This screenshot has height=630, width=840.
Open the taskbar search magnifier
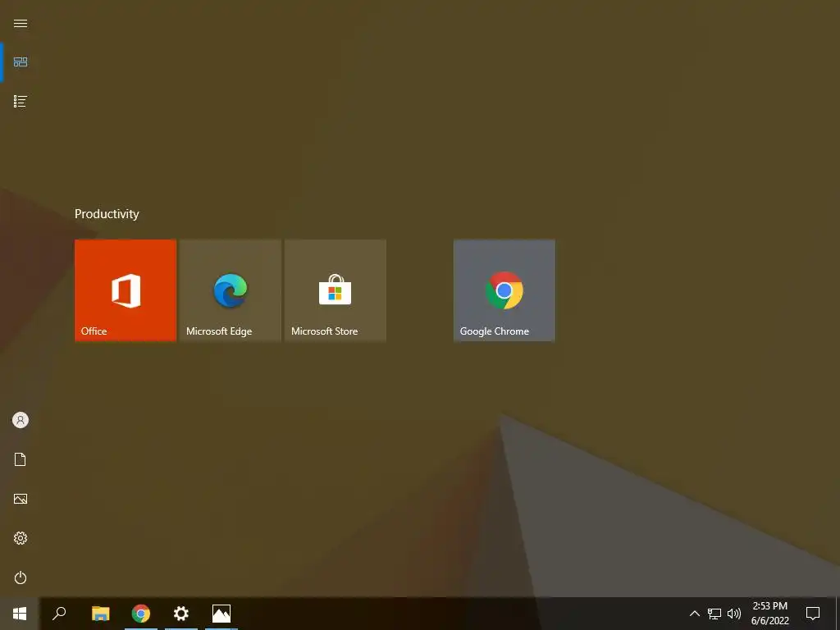(x=59, y=614)
